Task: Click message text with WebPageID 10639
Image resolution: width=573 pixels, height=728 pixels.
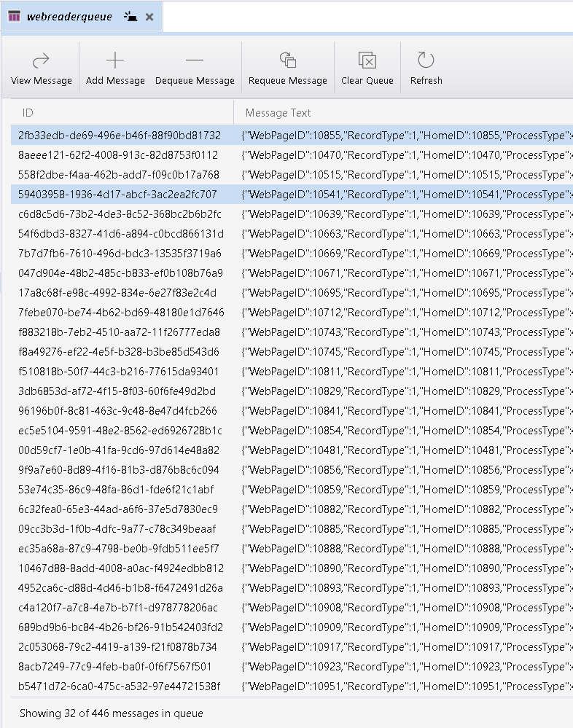Action: coord(407,214)
